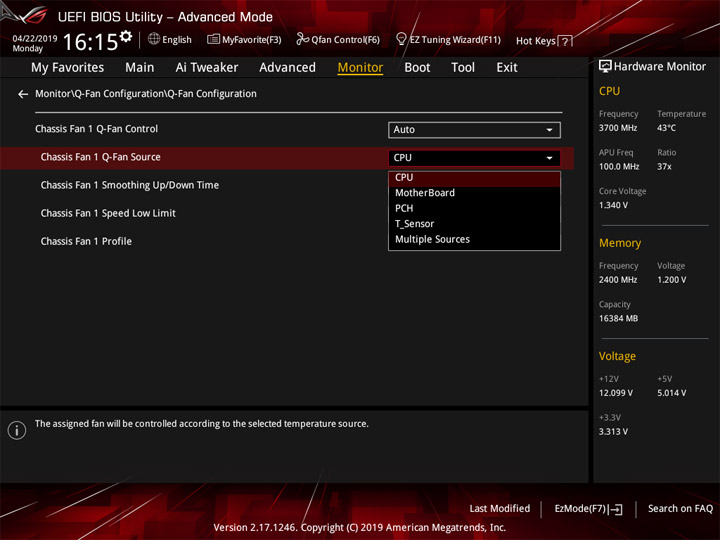The width and height of the screenshot is (720, 540).
Task: Click the info icon beside help text
Action: (x=17, y=430)
